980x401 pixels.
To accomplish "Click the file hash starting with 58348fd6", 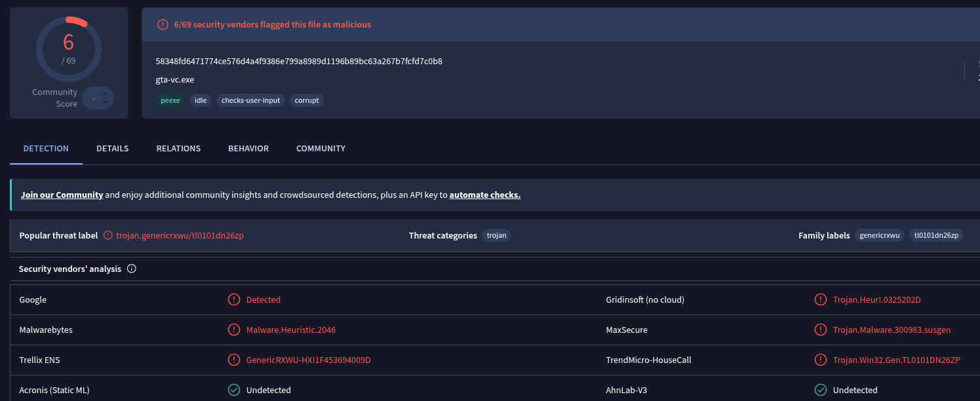I will pyautogui.click(x=299, y=62).
